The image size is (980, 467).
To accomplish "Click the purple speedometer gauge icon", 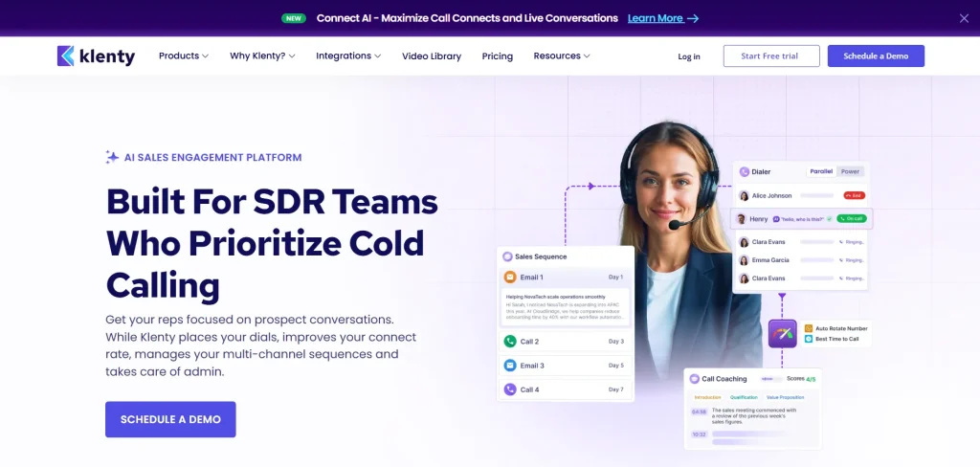I will [x=782, y=334].
